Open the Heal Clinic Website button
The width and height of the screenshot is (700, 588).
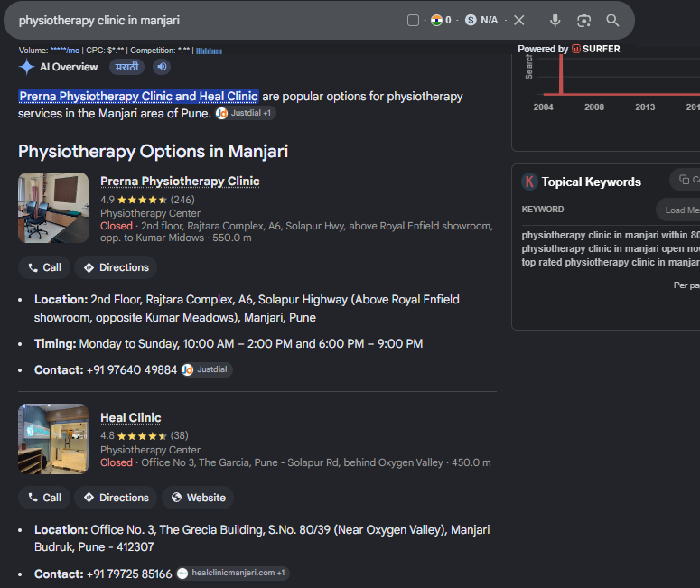pos(198,498)
